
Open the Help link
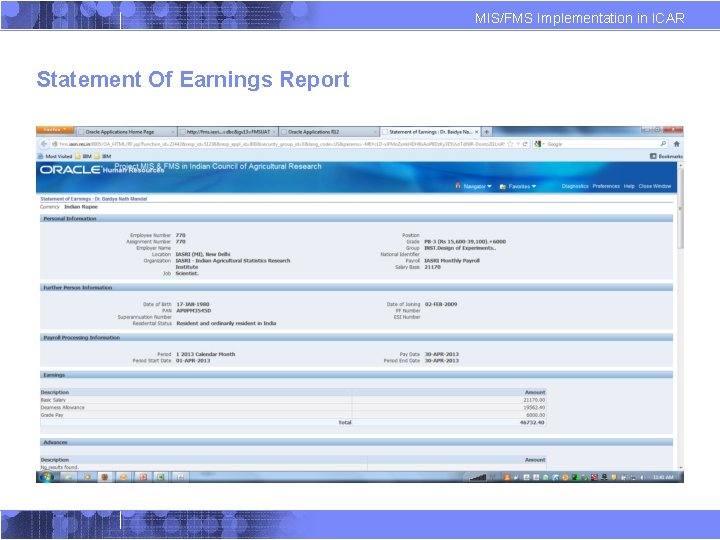tap(629, 186)
